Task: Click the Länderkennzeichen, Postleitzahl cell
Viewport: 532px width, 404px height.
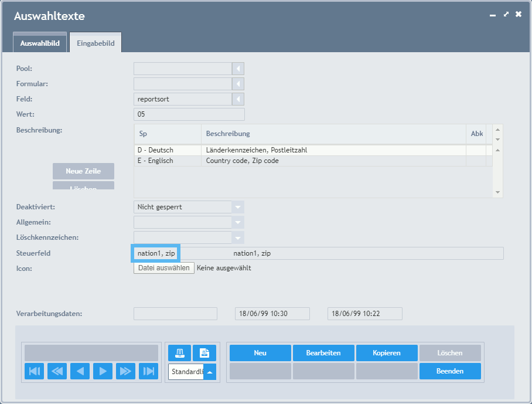Action: 333,150
